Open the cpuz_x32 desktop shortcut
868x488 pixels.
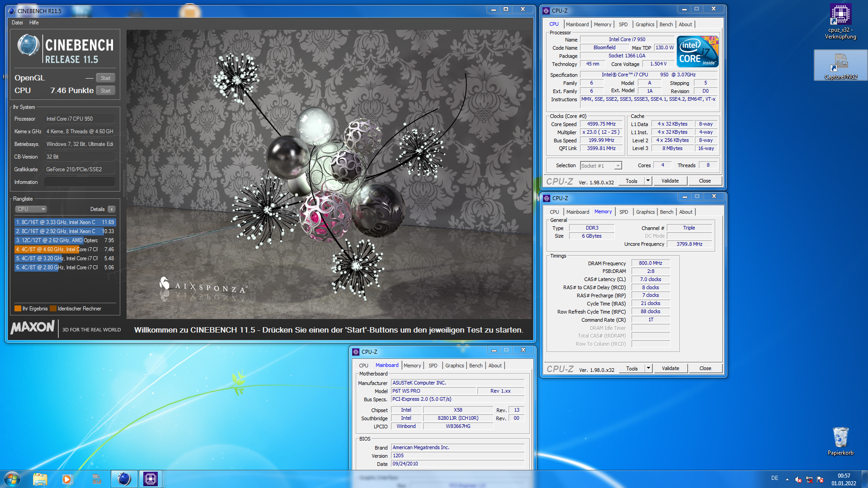840,22
